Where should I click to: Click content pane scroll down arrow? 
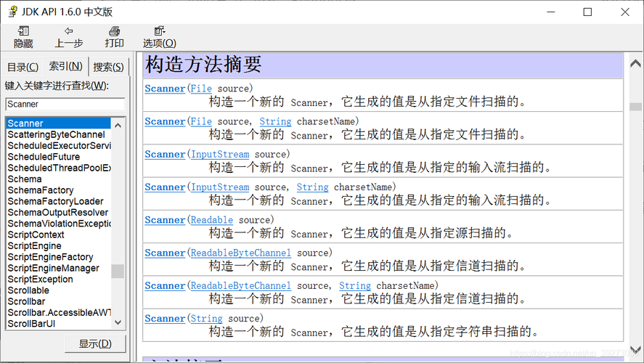(x=635, y=350)
